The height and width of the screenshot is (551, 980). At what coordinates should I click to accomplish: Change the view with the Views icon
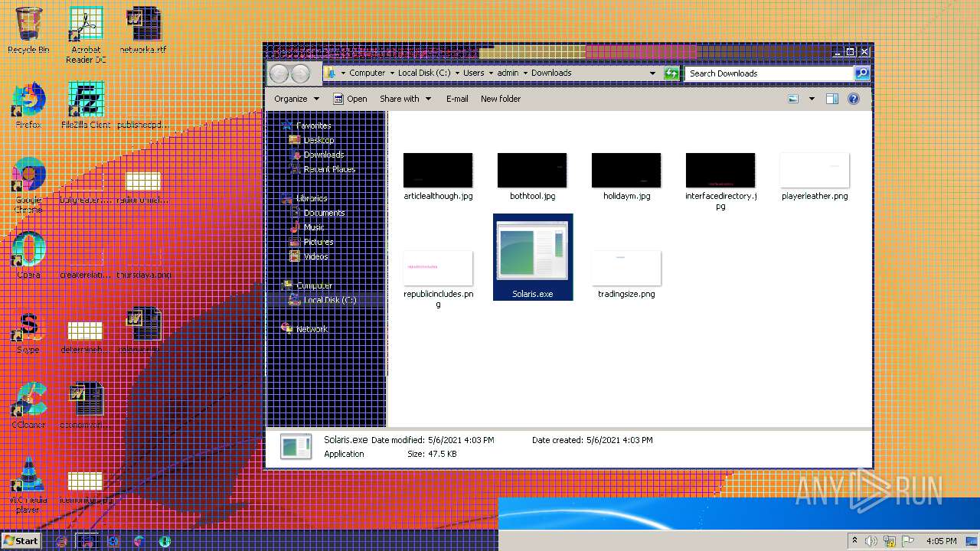793,99
